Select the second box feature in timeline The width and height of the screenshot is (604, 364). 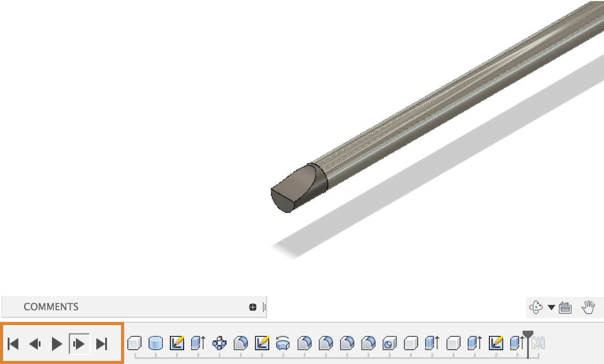click(x=411, y=343)
